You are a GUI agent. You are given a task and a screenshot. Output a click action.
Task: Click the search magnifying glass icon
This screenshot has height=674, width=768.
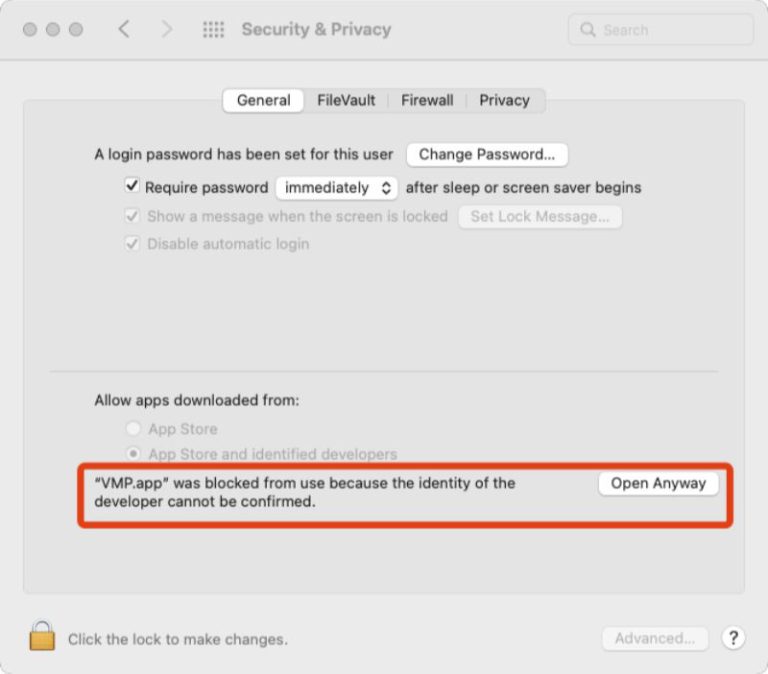click(588, 30)
